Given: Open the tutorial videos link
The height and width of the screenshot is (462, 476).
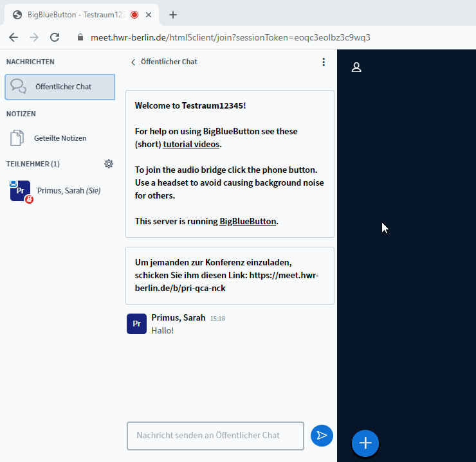Looking at the screenshot, I should tap(191, 145).
